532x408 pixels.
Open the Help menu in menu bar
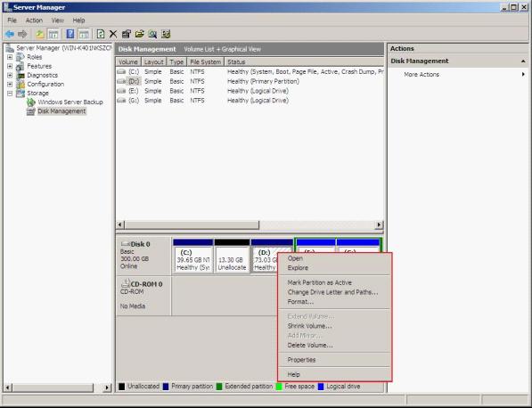[78, 20]
